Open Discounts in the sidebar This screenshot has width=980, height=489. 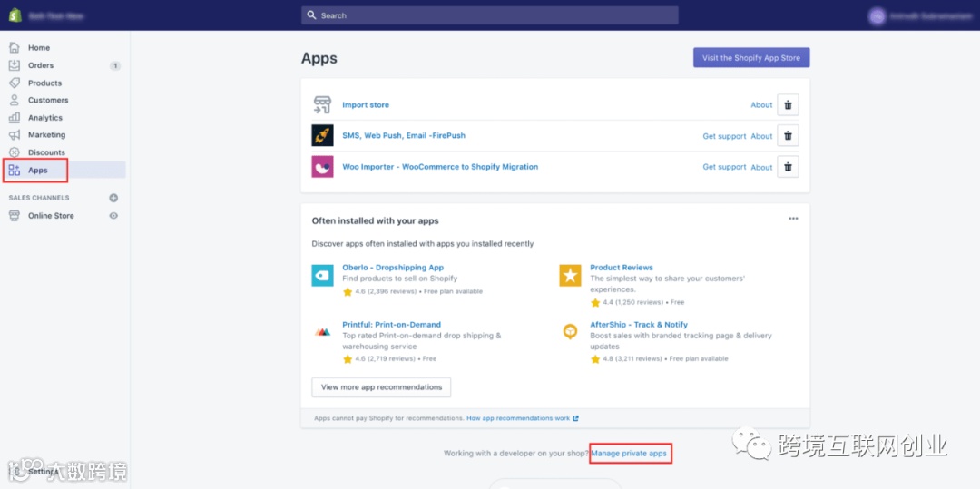(x=46, y=152)
